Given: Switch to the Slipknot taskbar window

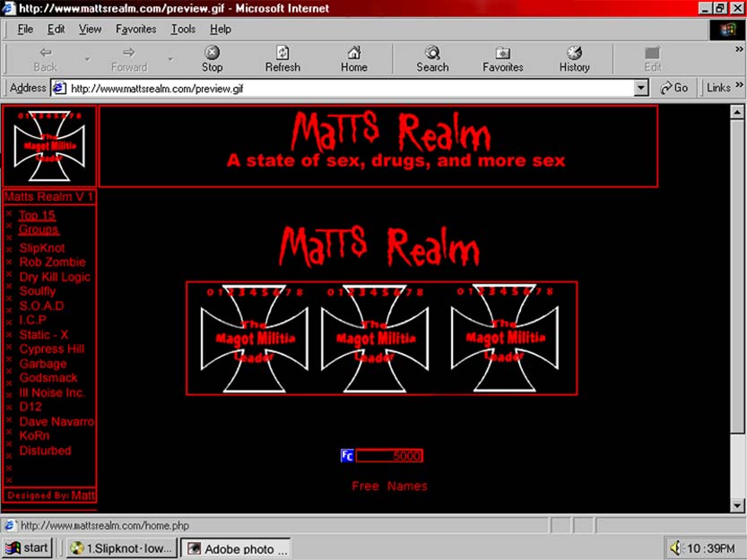Looking at the screenshot, I should [122, 548].
